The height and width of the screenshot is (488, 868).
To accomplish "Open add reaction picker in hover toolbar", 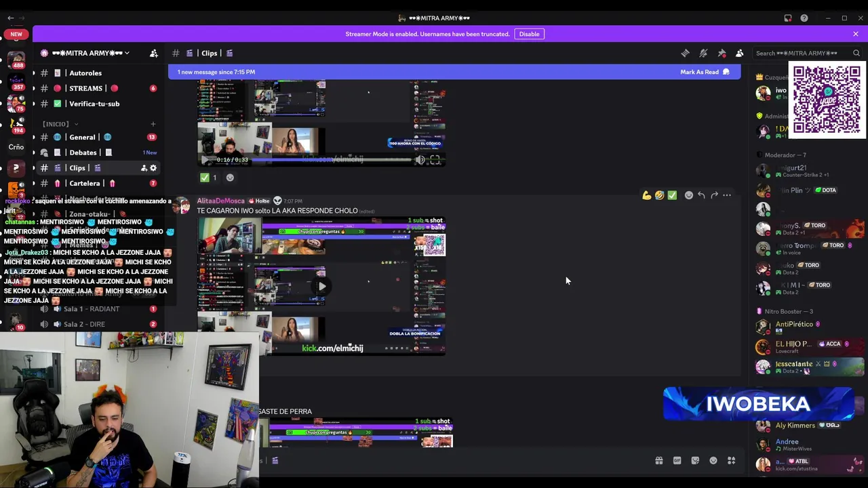I will tap(689, 195).
